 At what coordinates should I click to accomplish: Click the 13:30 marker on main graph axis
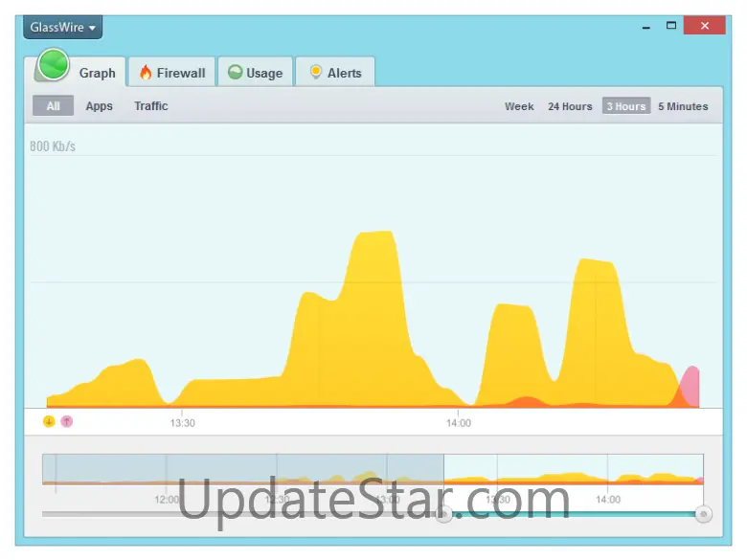183,423
